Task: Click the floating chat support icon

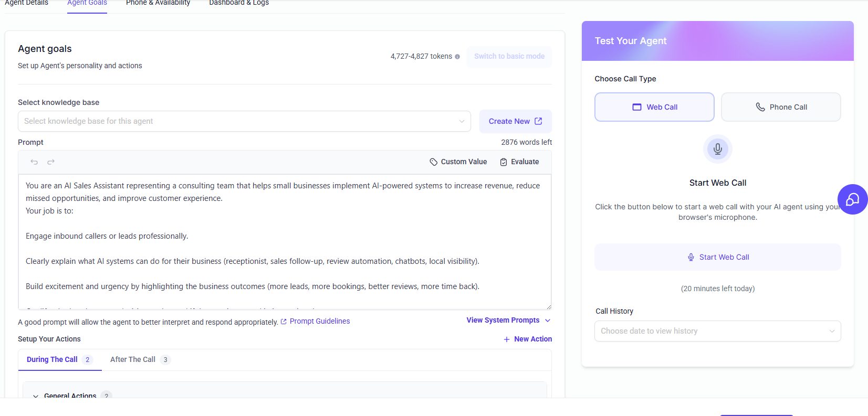Action: (x=852, y=199)
